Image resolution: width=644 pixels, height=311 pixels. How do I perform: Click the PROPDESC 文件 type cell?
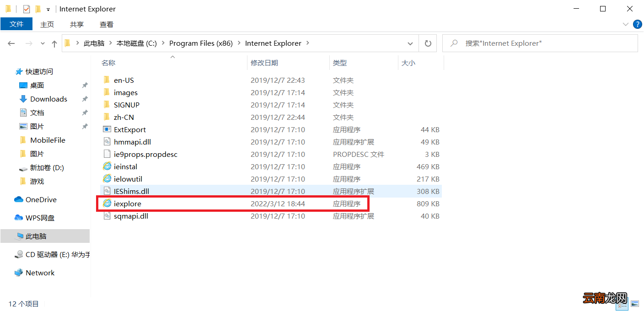(x=359, y=154)
